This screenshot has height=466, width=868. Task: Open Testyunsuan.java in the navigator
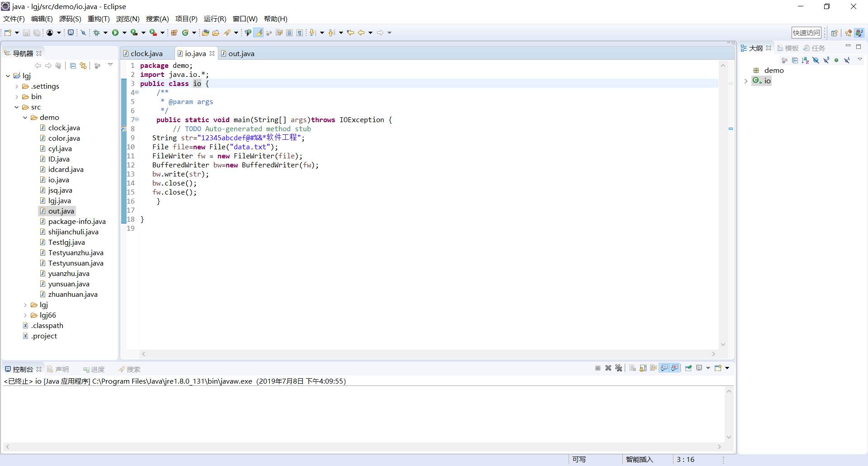75,263
